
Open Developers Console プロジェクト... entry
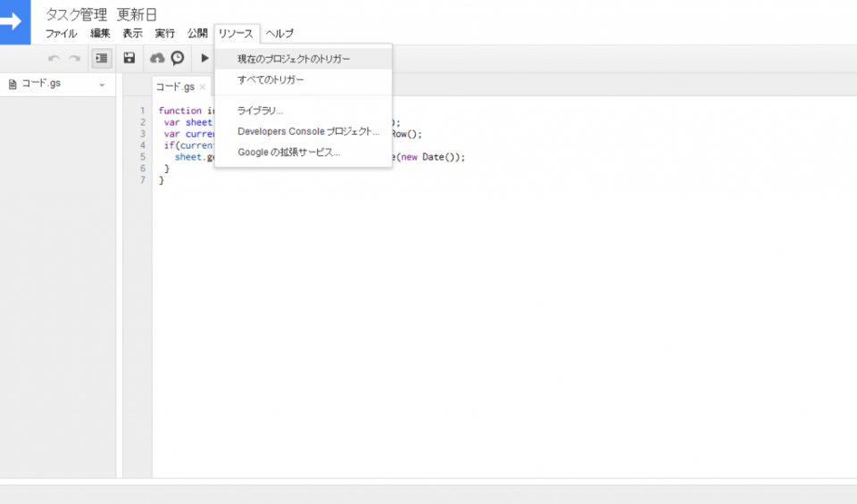[308, 131]
